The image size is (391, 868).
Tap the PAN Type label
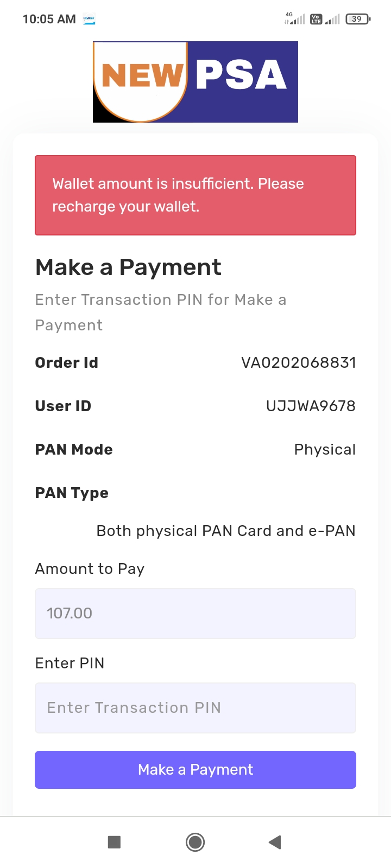(72, 493)
